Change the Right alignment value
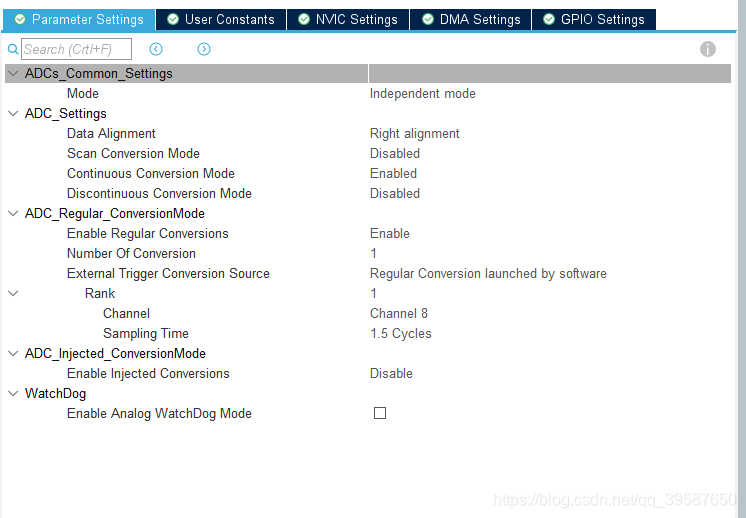 [414, 134]
